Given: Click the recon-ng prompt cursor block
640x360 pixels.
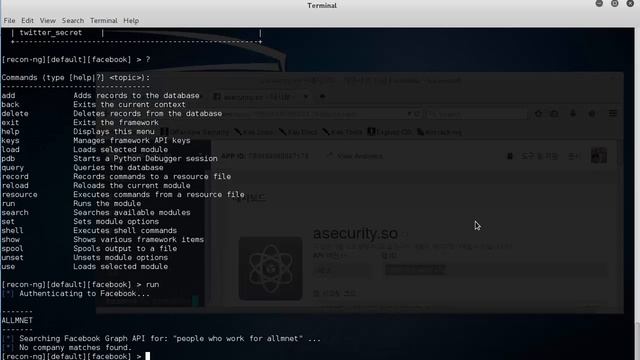Looking at the screenshot, I should (148, 356).
